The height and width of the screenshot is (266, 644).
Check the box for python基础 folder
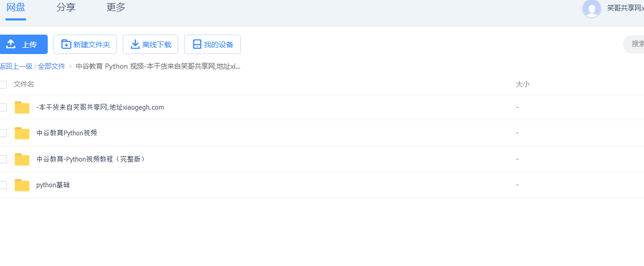3,185
